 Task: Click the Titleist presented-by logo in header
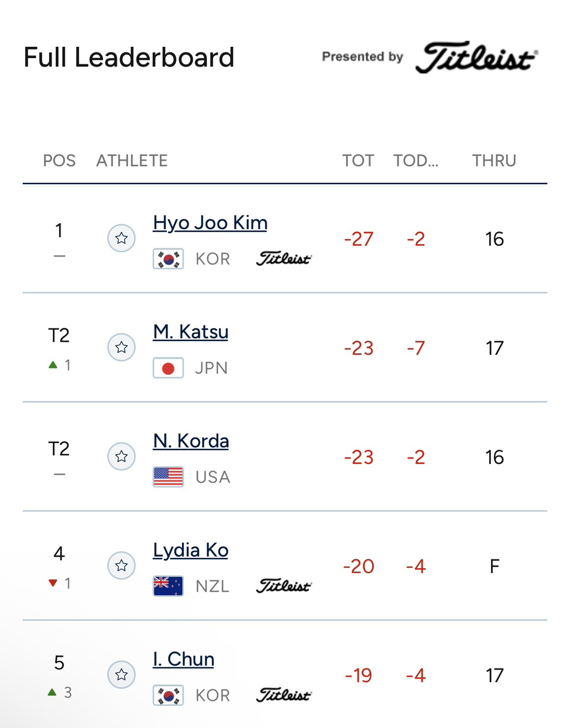click(x=476, y=57)
